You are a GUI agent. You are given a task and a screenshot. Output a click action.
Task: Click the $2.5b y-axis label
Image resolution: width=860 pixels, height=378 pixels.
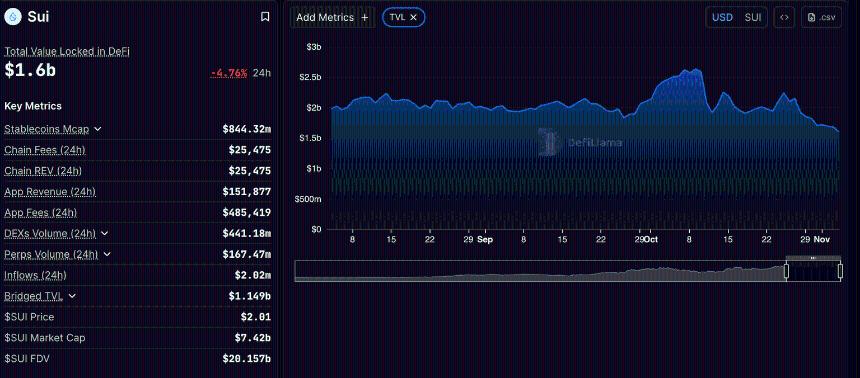311,77
